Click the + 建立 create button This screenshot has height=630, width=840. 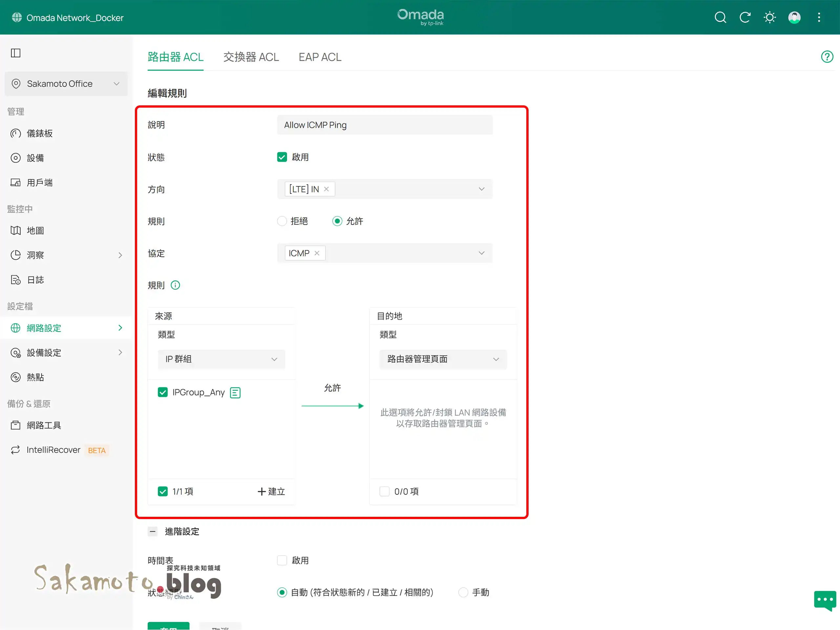[271, 492]
